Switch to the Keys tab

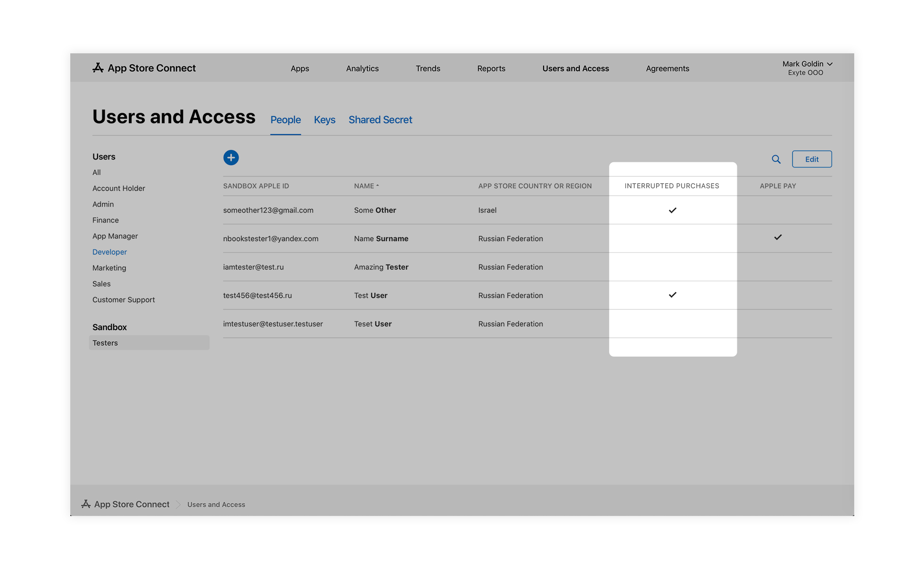click(x=325, y=120)
